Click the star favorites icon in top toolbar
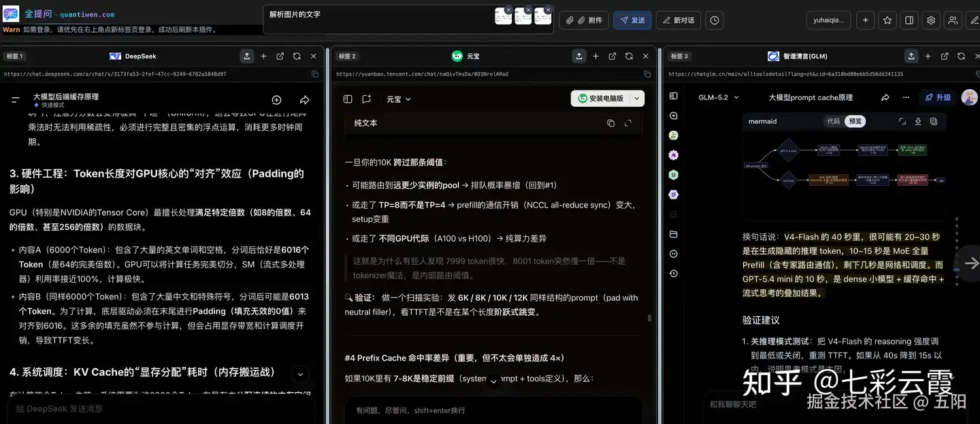The width and height of the screenshot is (980, 424). 887,20
